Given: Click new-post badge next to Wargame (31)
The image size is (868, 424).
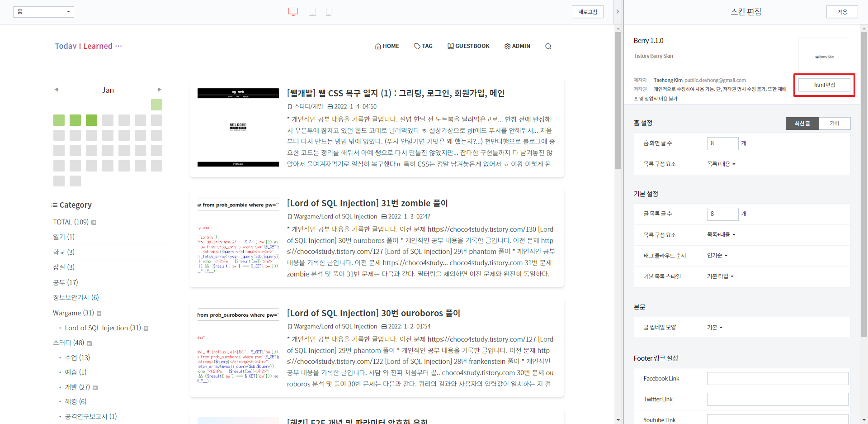Looking at the screenshot, I should [99, 313].
